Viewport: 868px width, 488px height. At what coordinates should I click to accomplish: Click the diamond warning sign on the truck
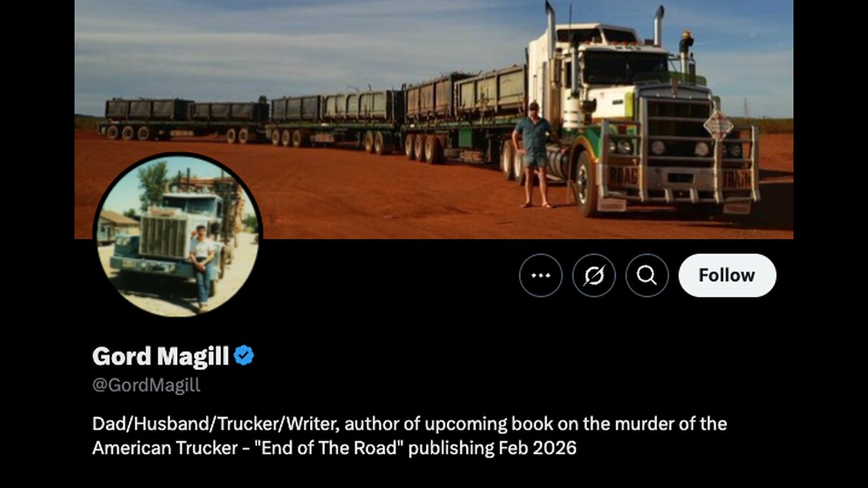coord(718,125)
